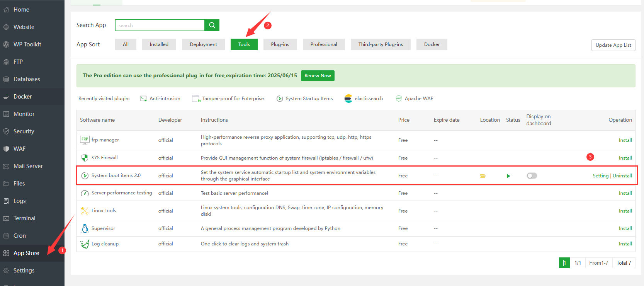Uninstall System boot items 2.0
Screen dimensions: 644x286
pyautogui.click(x=622, y=176)
